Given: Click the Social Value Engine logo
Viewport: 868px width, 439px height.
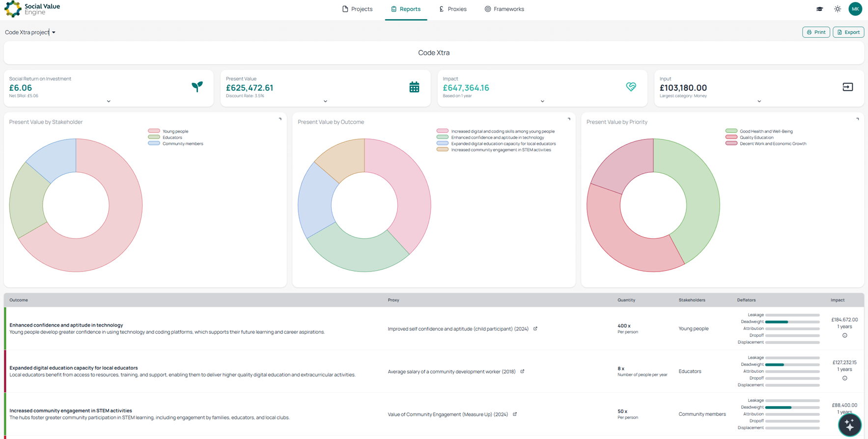Looking at the screenshot, I should pos(32,9).
